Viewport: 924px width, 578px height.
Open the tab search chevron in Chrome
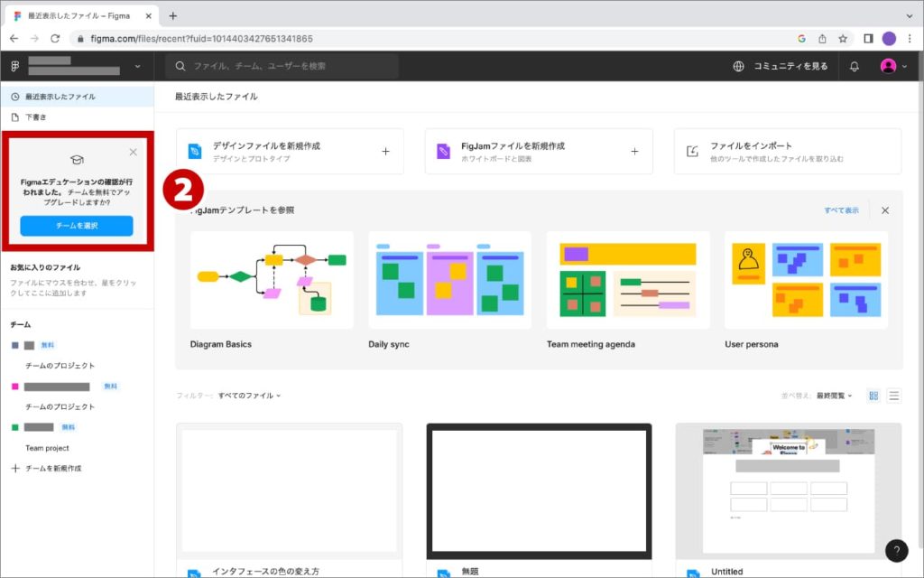pos(910,16)
